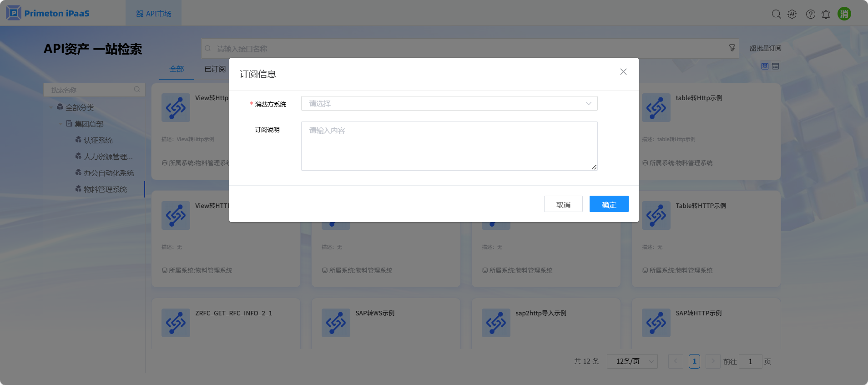Viewport: 868px width, 385px height.
Task: Select 物料管理系统 in category tree
Action: click(x=105, y=189)
